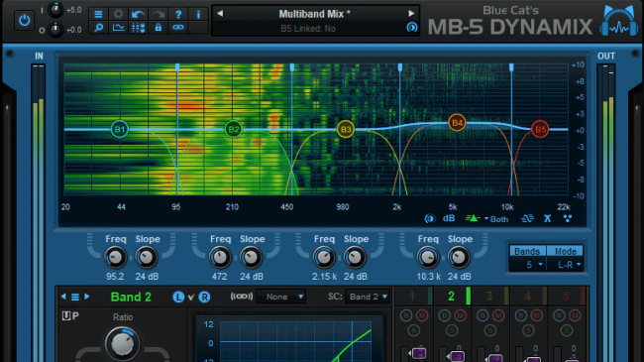
Task: Switch to band tab 5
Action: click(x=567, y=297)
